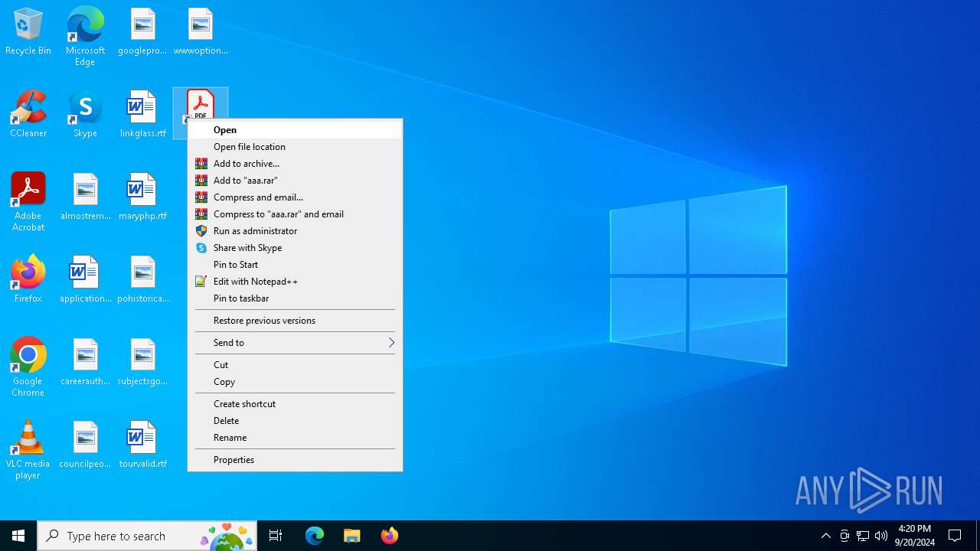The height and width of the screenshot is (551, 980).
Task: Choose Add to archive... option
Action: click(295, 164)
